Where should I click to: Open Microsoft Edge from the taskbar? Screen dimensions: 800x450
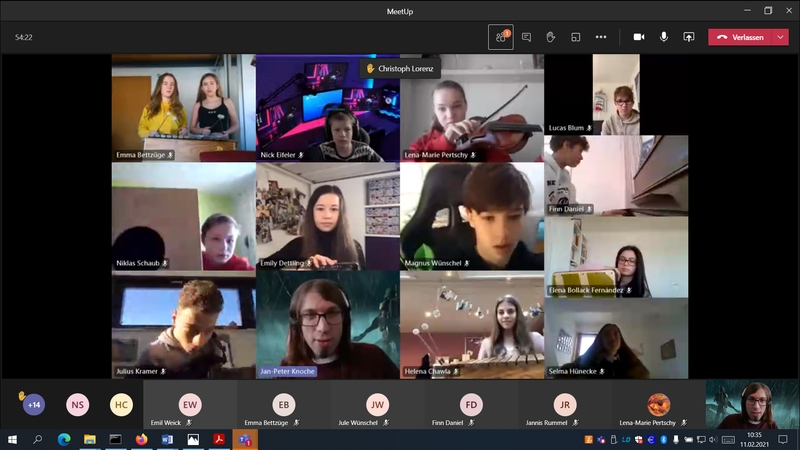pos(64,439)
